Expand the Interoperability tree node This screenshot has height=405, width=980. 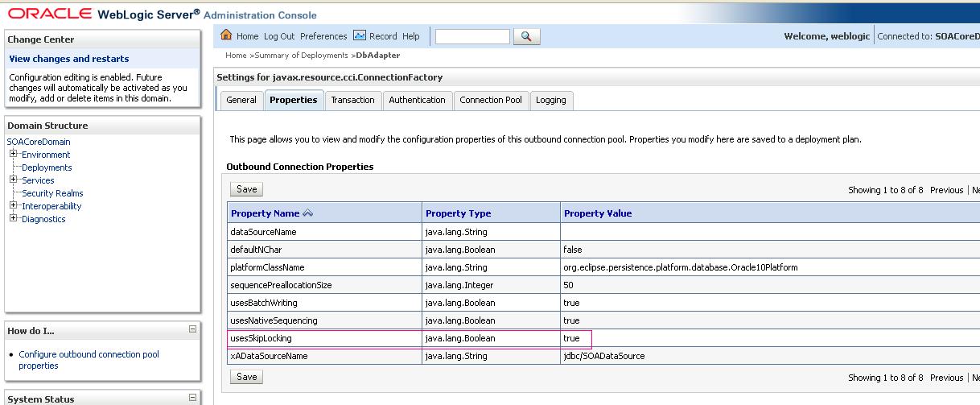click(x=14, y=205)
